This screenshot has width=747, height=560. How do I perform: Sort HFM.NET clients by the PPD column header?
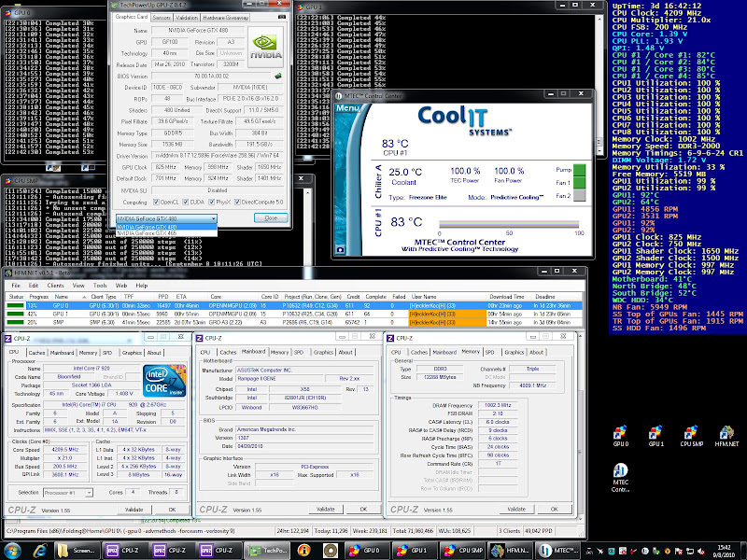[162, 296]
